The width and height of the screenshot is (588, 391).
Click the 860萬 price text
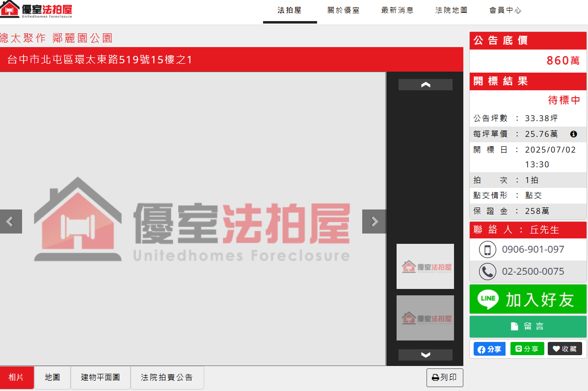tap(563, 60)
